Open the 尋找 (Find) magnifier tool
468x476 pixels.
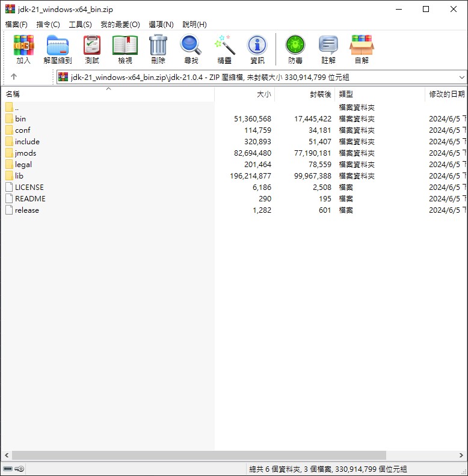pyautogui.click(x=191, y=49)
